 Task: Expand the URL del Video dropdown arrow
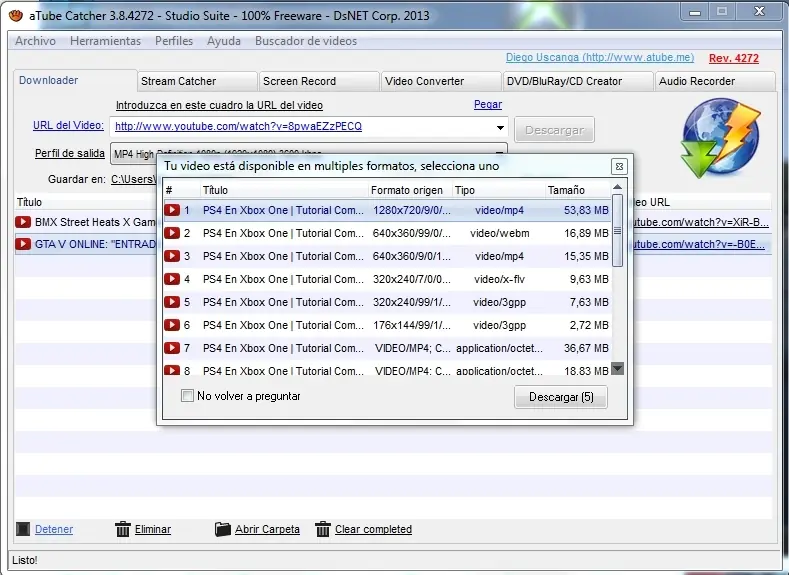[500, 127]
